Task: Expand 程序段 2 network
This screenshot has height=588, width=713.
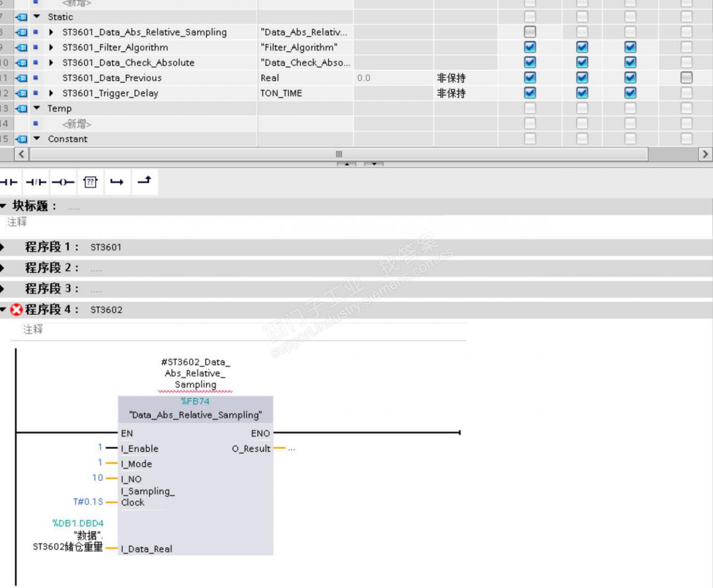Action: click(3, 268)
